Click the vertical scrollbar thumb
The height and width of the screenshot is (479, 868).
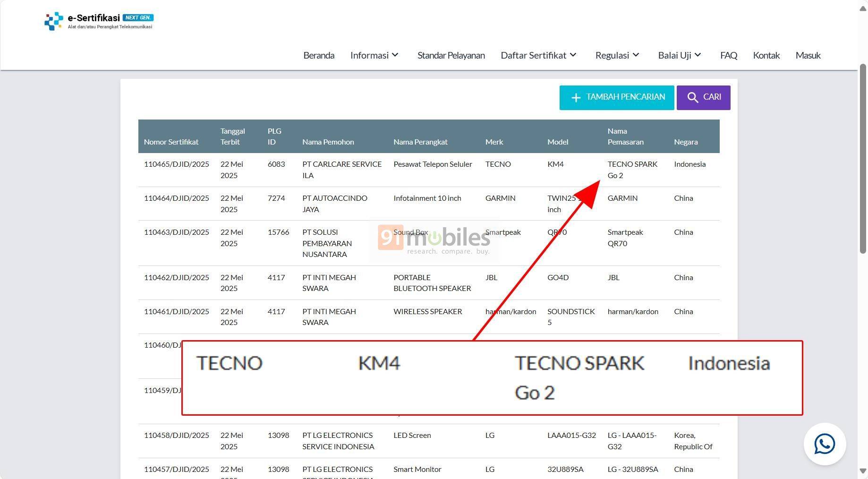(x=863, y=158)
